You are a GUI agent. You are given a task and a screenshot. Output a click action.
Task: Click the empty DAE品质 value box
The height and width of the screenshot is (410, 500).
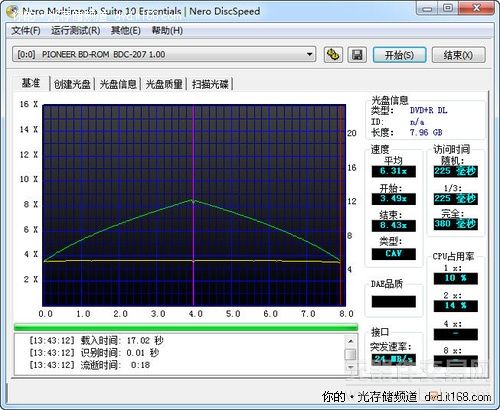(x=394, y=301)
